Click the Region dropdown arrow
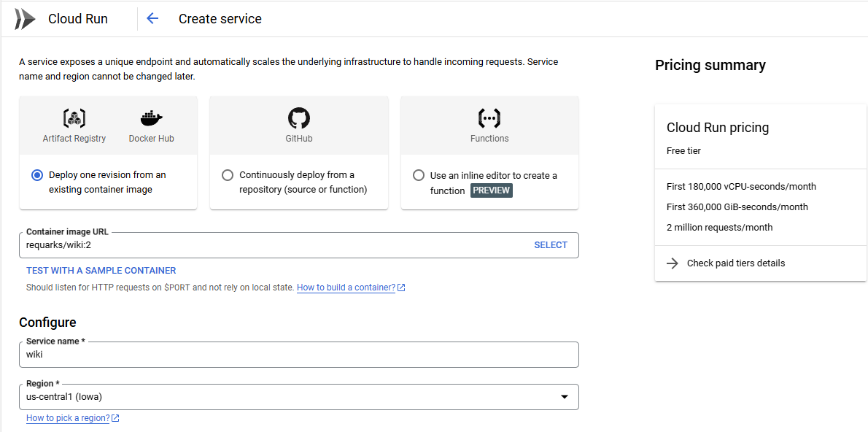868x432 pixels. click(564, 397)
